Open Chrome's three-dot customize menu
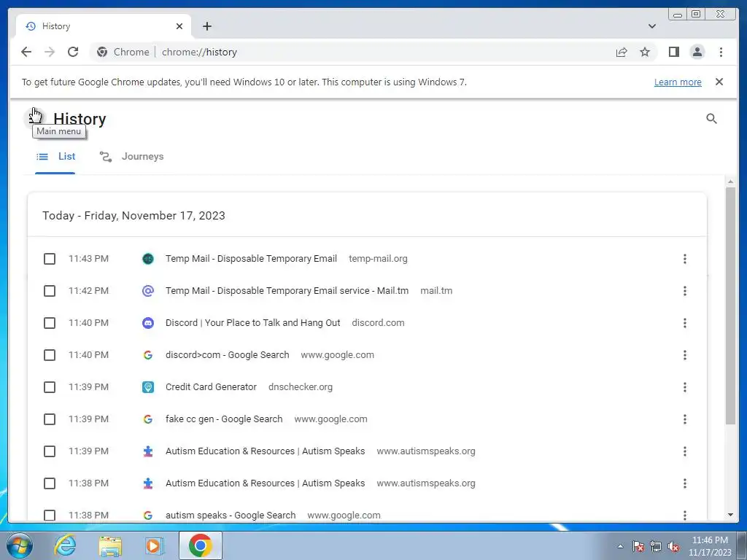Image resolution: width=747 pixels, height=560 pixels. tap(721, 52)
